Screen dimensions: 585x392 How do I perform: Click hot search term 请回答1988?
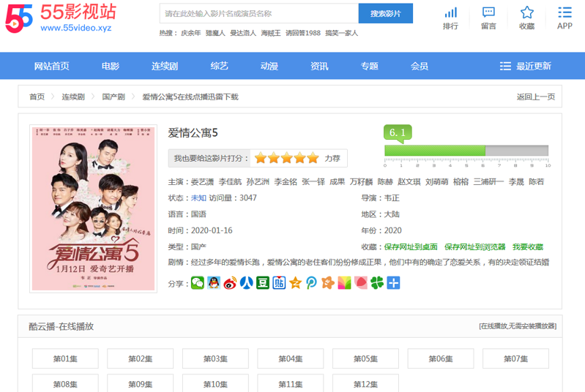(x=303, y=33)
